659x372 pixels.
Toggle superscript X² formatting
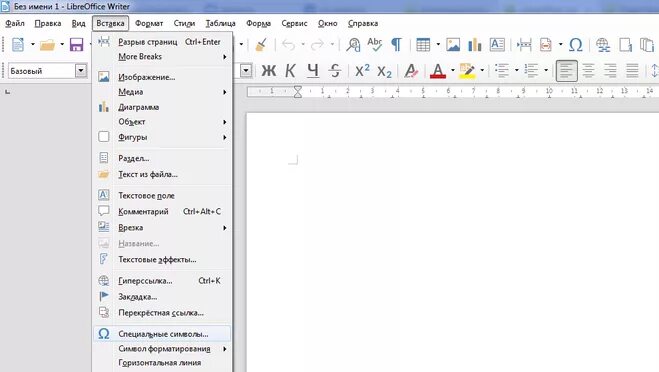(x=362, y=71)
